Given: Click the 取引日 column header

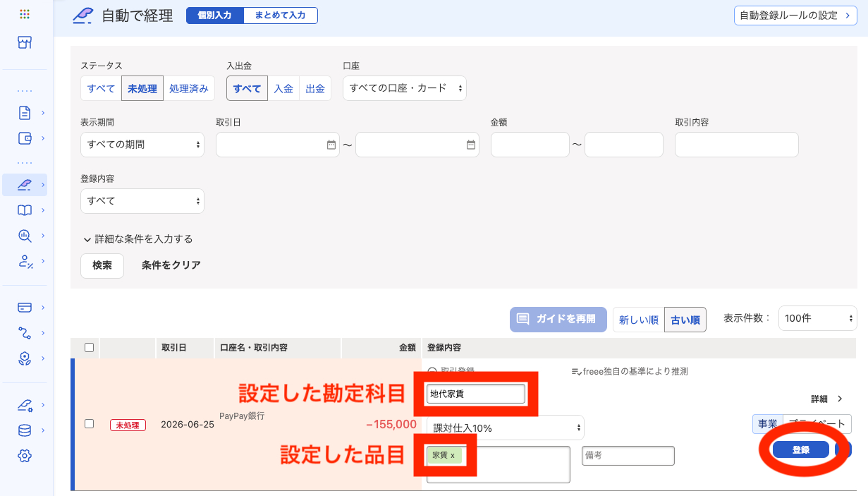Looking at the screenshot, I should 174,348.
